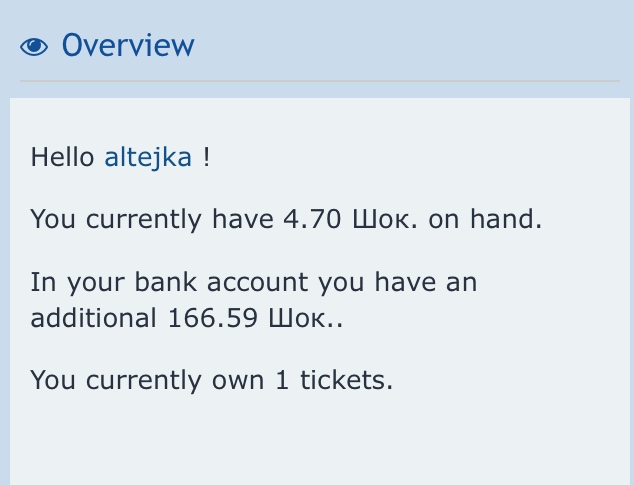Viewport: 634px width, 485px height.
Task: Click the ticket count number 1
Action: [x=274, y=380]
